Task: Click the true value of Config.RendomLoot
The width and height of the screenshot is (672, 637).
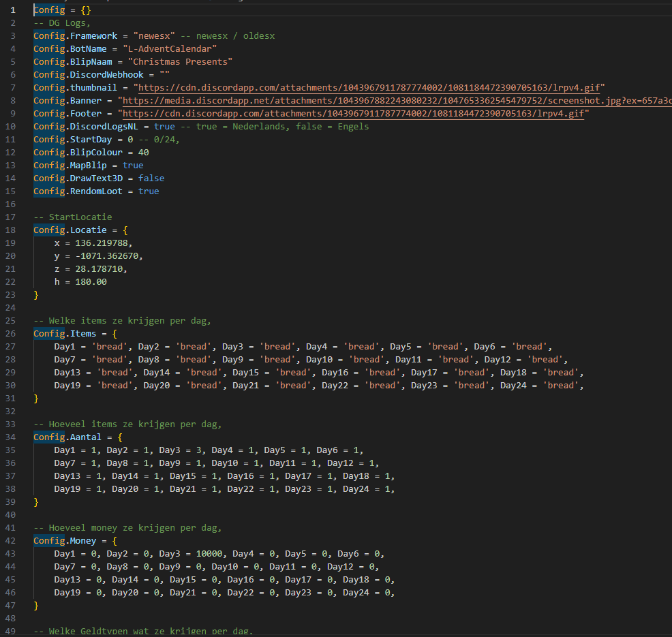Action: coord(149,191)
